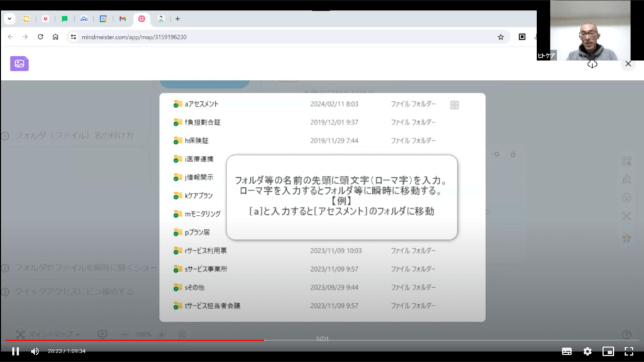This screenshot has width=644, height=362.
Task: View site information in address bar
Action: 73,37
